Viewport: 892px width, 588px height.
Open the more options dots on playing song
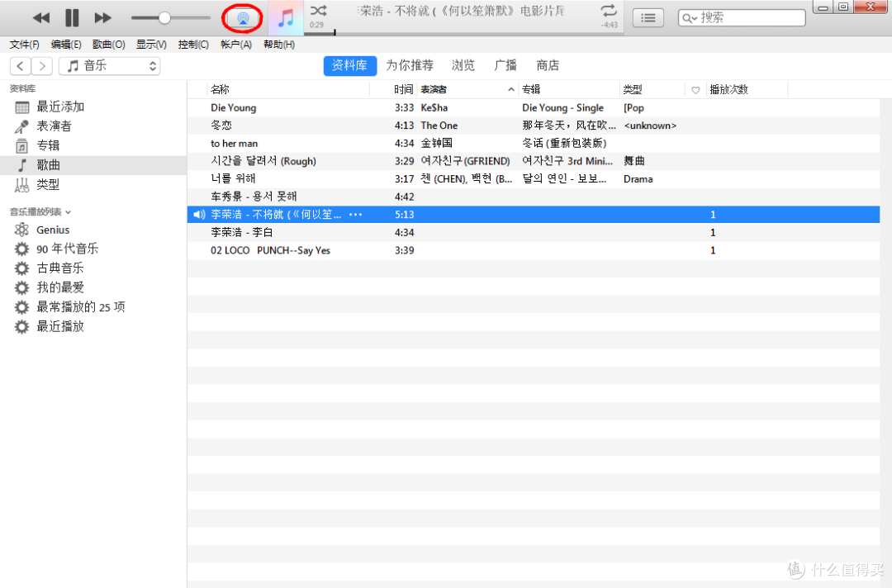[x=355, y=215]
